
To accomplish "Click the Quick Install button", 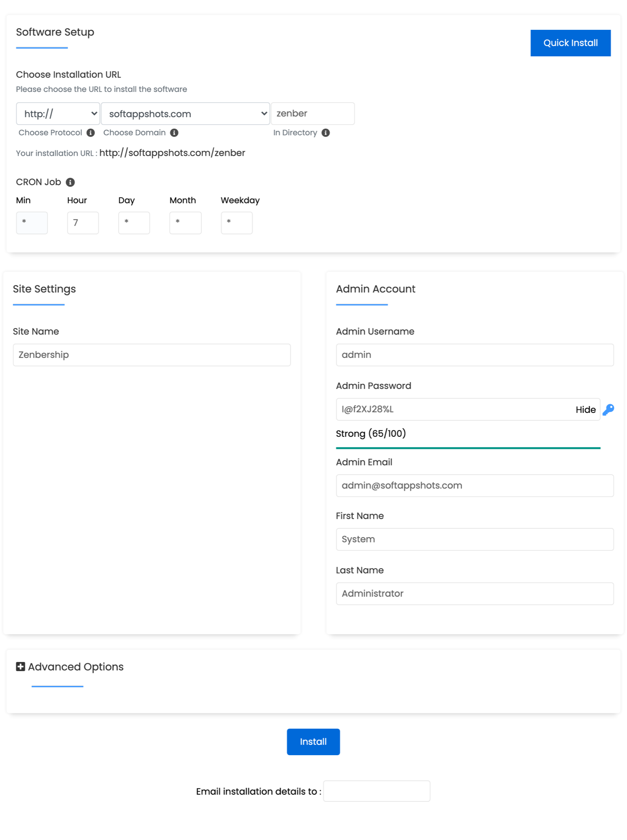I will click(x=570, y=43).
